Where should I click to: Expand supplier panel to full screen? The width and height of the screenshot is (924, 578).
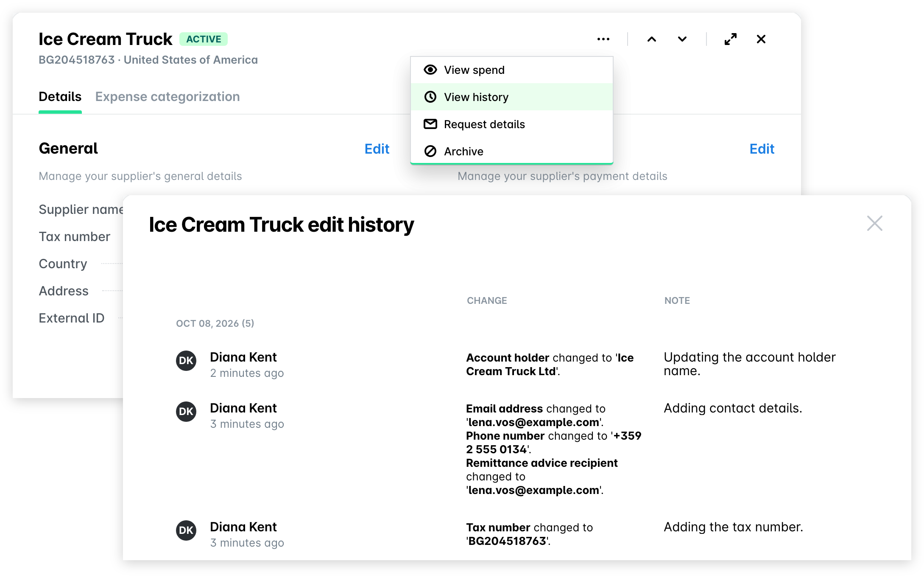click(x=730, y=39)
